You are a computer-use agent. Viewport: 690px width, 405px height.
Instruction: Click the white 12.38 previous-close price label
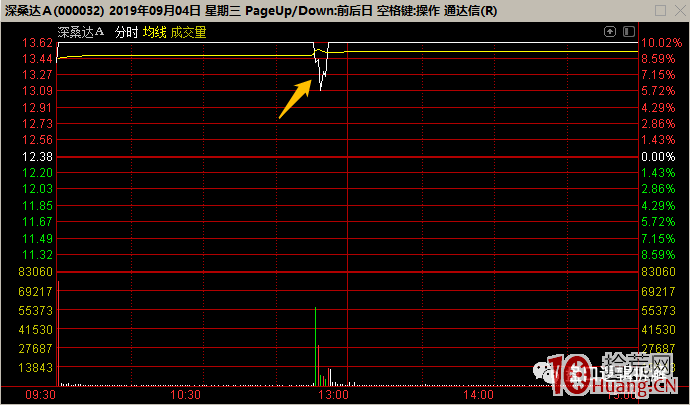pyautogui.click(x=37, y=157)
